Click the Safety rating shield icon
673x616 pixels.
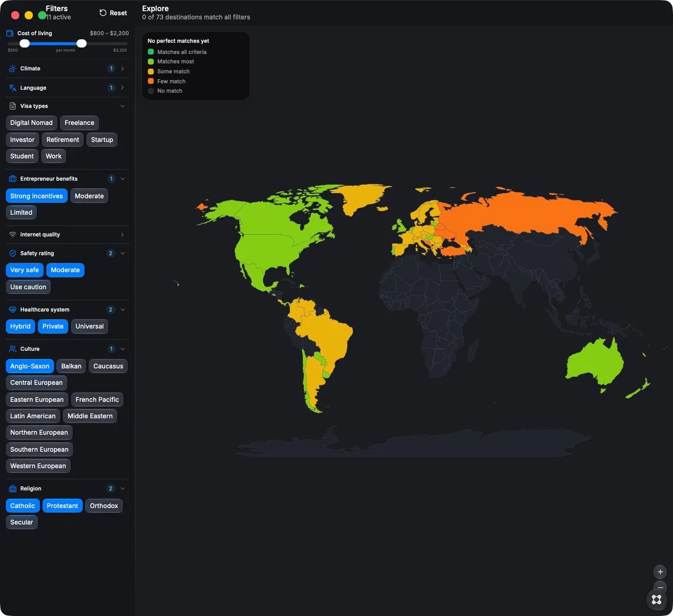[x=12, y=253]
